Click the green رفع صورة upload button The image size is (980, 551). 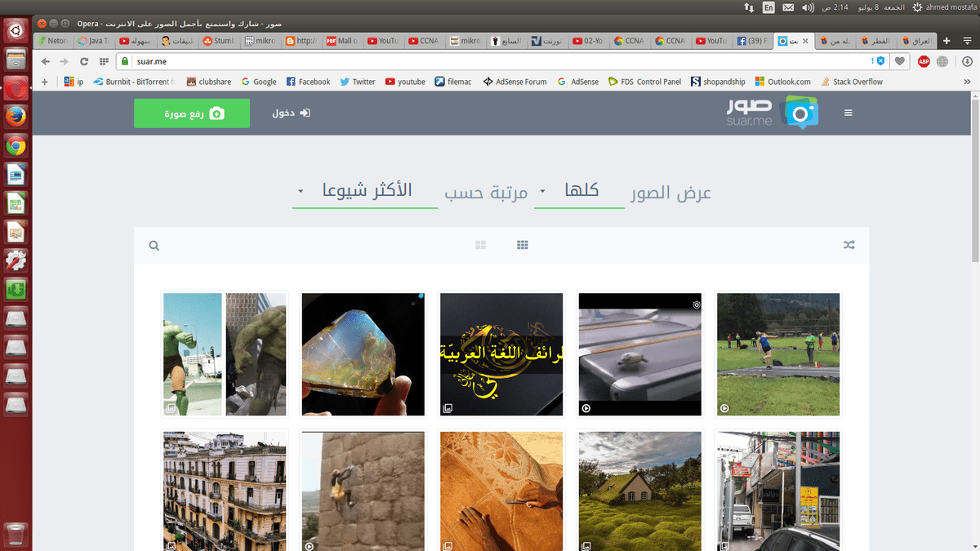192,113
